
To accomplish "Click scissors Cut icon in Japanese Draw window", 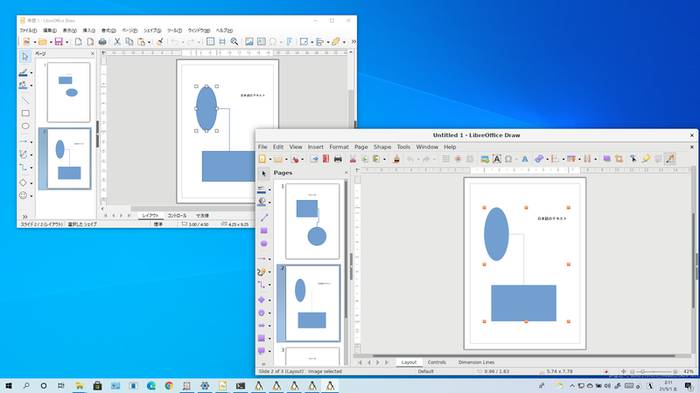I will 117,42.
